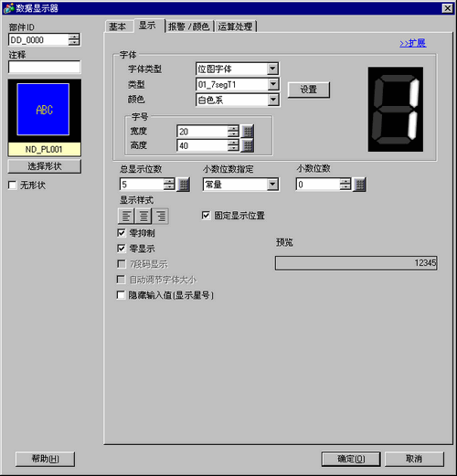Switch to the 基本 tab

(118, 26)
